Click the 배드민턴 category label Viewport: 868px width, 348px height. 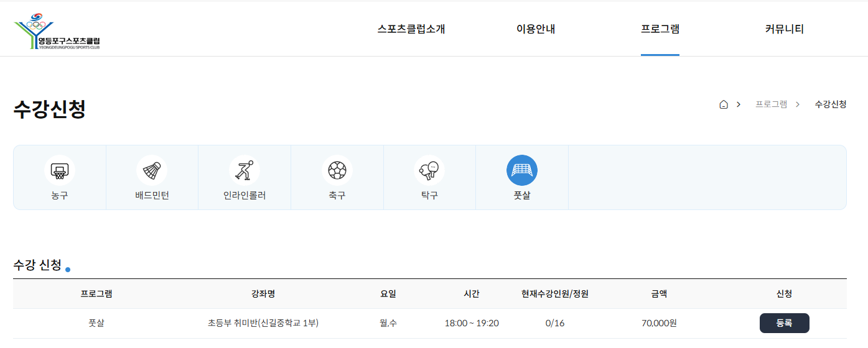(x=152, y=196)
